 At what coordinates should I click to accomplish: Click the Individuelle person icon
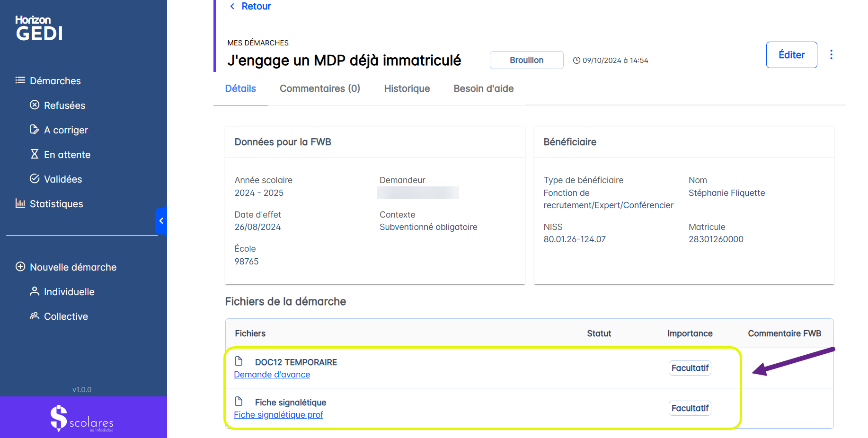tap(35, 291)
